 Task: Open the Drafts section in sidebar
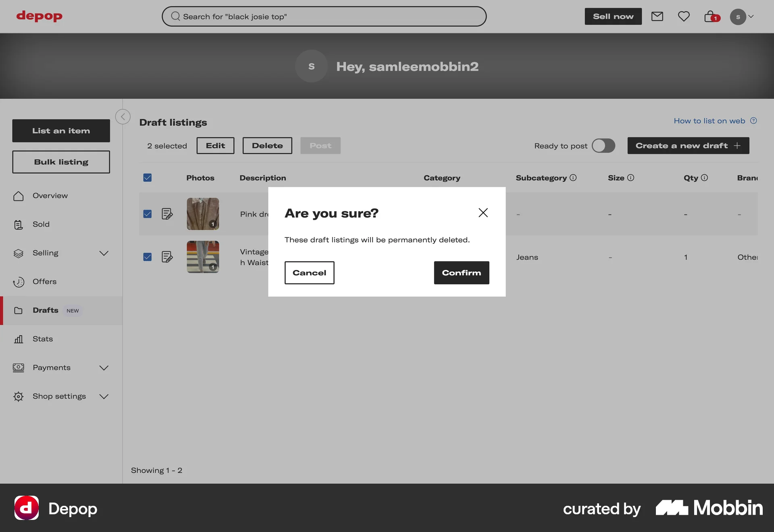[46, 310]
